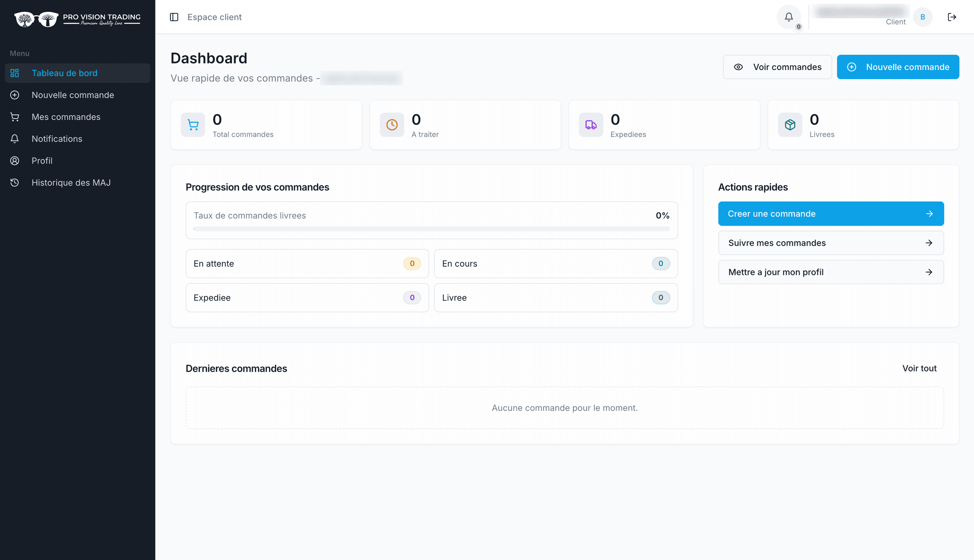Screen dimensions: 974x560
Task: Open Tableau de bord in sidebar
Action: click(77, 73)
